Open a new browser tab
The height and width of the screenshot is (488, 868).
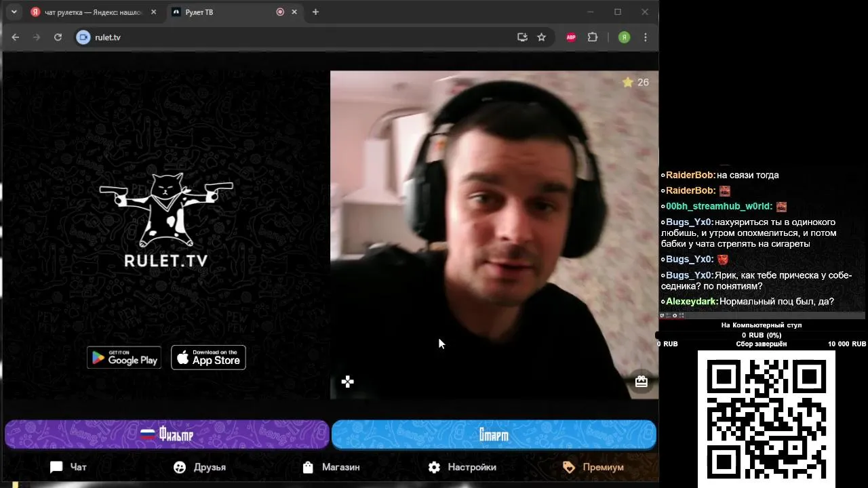click(x=315, y=12)
